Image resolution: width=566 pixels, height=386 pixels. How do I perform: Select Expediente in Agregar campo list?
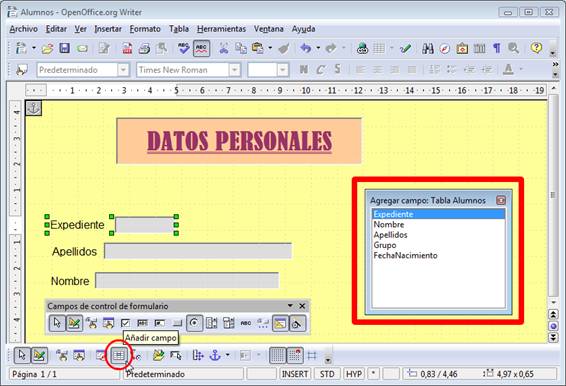click(439, 214)
